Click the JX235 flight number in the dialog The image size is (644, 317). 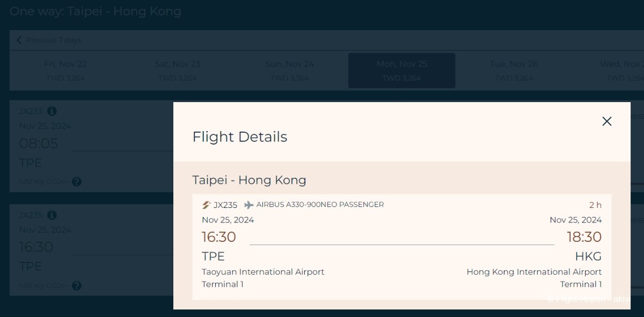225,205
